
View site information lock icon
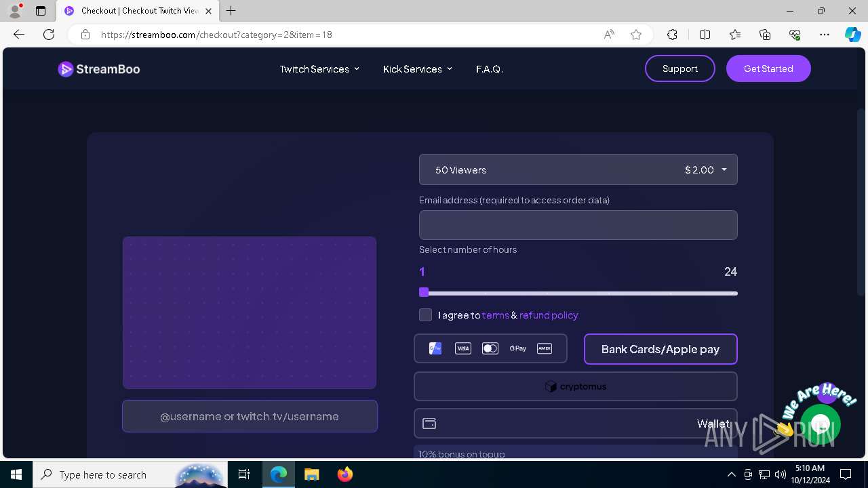coord(85,35)
